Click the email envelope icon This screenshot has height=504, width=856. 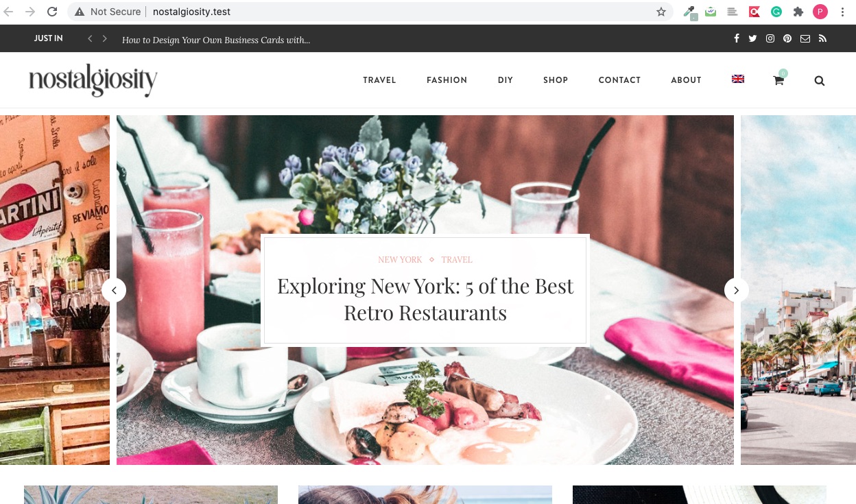(x=805, y=39)
